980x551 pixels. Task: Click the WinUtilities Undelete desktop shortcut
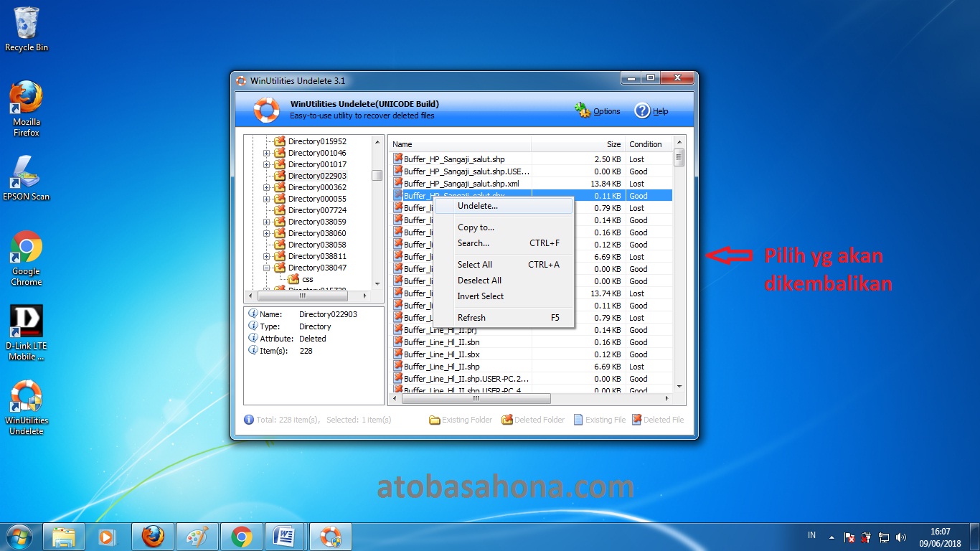(x=27, y=408)
